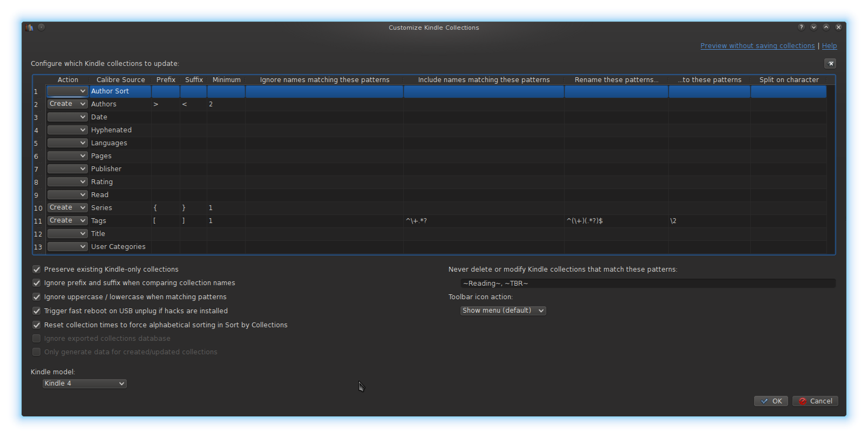
Task: Click Tags include pattern cell ^\+.*?
Action: point(484,221)
